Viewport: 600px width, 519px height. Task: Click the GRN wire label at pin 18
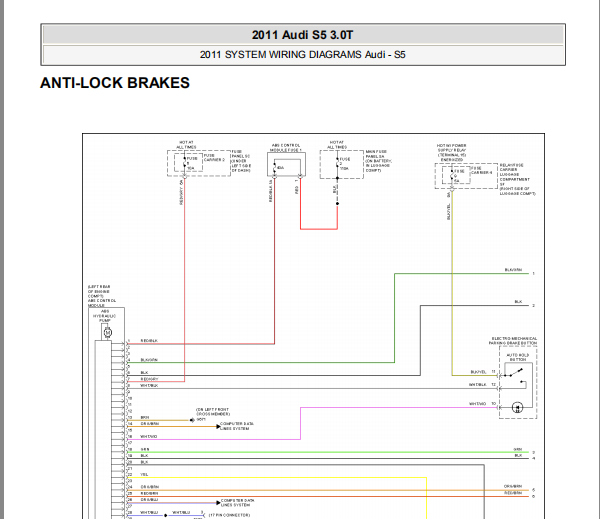tap(145, 449)
